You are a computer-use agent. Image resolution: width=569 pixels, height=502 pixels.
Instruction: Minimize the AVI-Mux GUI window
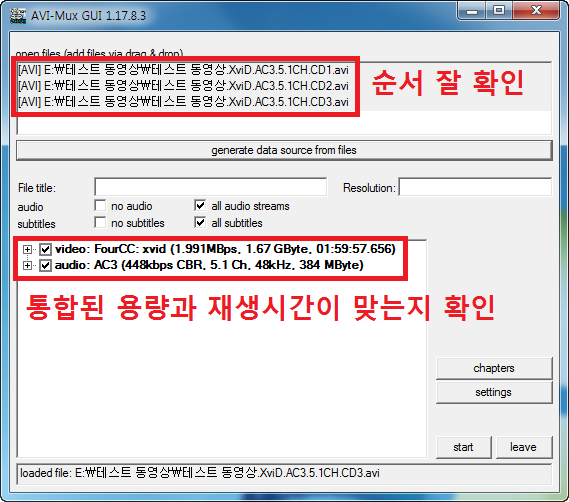(471, 11)
